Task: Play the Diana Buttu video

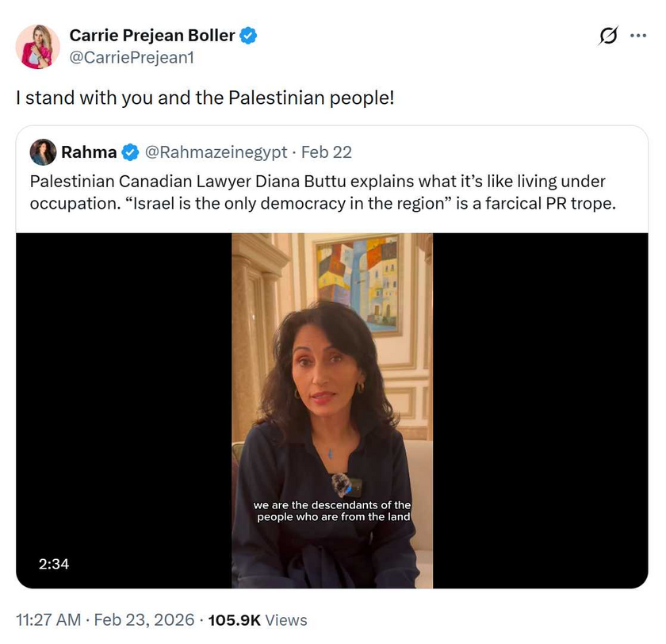Action: pyautogui.click(x=331, y=397)
